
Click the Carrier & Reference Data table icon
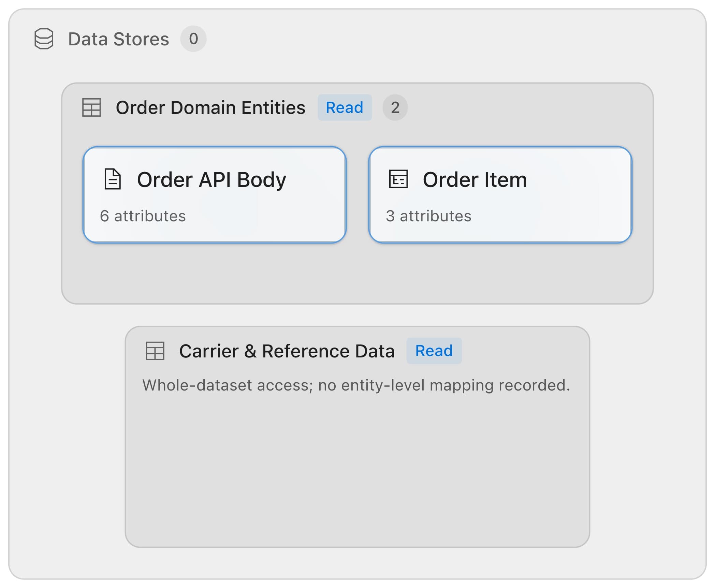155,351
